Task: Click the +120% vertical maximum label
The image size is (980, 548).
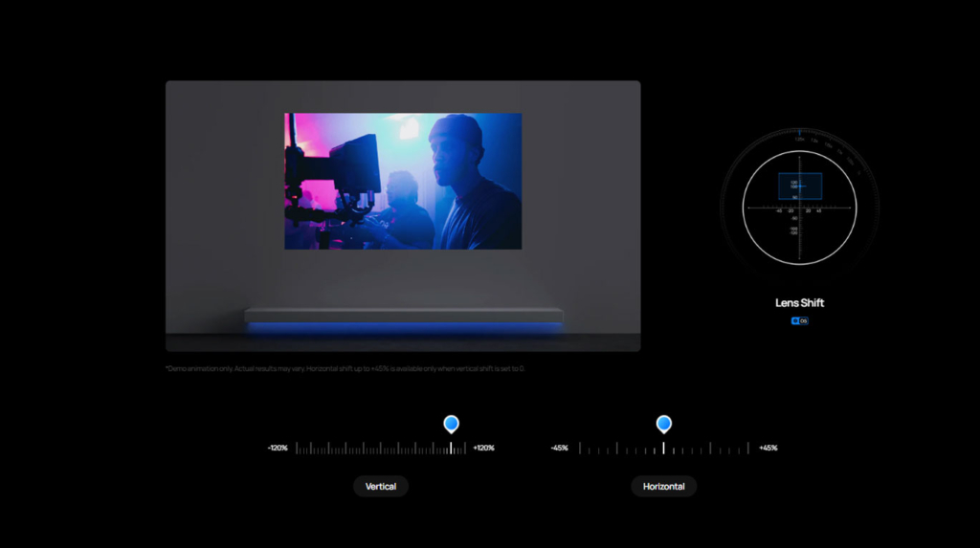Action: click(483, 448)
